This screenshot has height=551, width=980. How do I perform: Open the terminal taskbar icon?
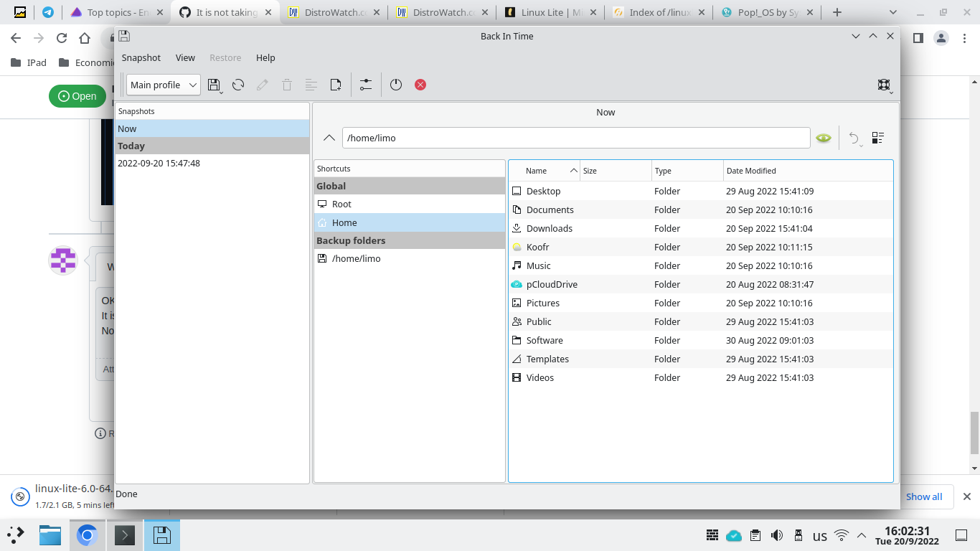pyautogui.click(x=125, y=534)
